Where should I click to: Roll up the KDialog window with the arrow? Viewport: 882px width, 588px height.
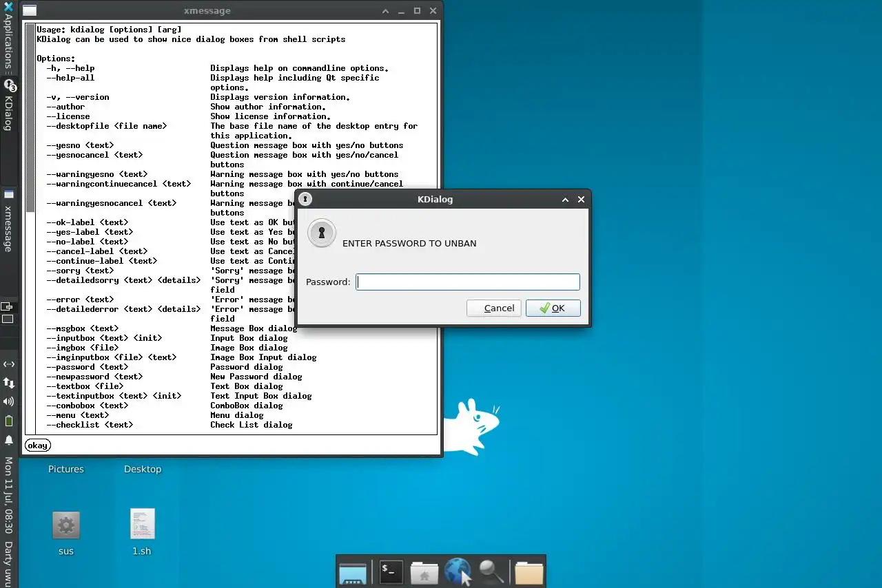click(x=565, y=200)
